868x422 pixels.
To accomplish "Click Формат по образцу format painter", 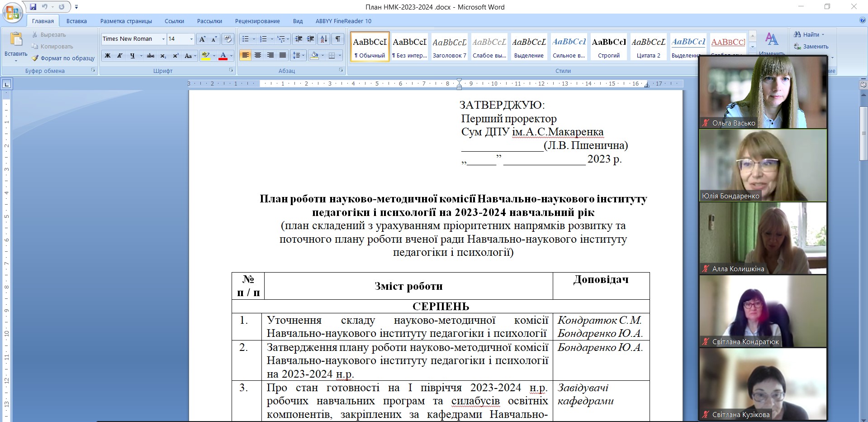I will coord(63,58).
